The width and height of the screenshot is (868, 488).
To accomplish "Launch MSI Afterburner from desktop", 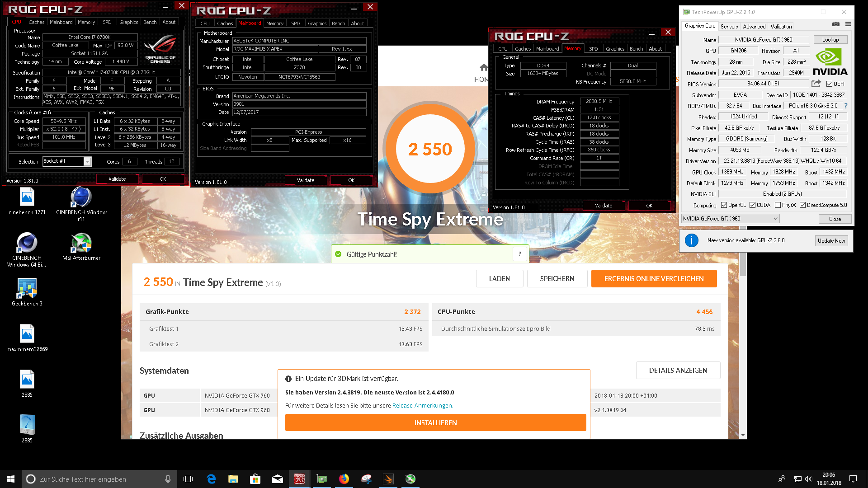I will (x=81, y=247).
